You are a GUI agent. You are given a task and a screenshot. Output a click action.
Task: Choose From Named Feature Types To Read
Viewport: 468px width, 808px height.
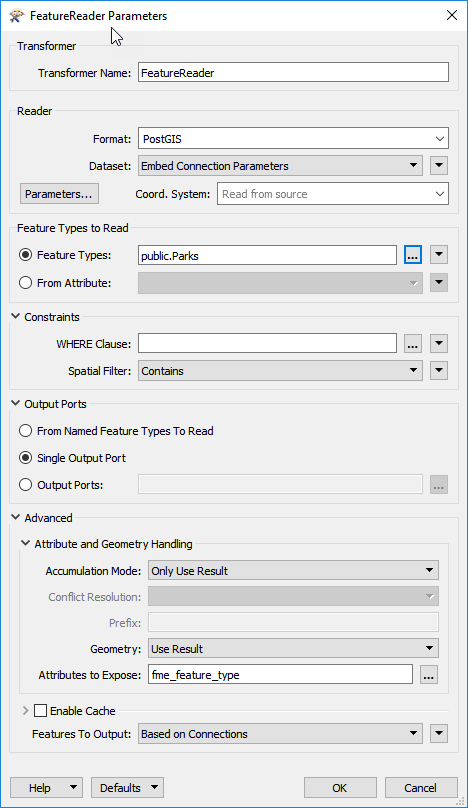coord(25,431)
